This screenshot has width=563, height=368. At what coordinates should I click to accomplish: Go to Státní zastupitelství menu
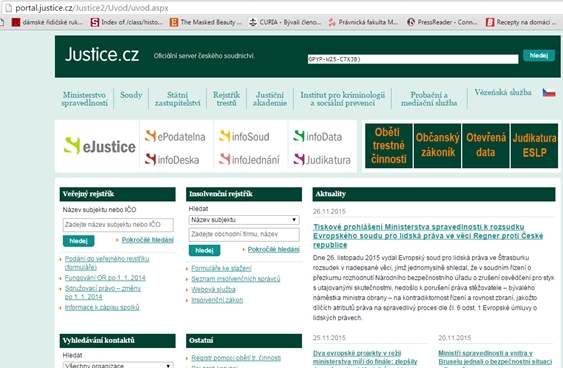[x=178, y=99]
